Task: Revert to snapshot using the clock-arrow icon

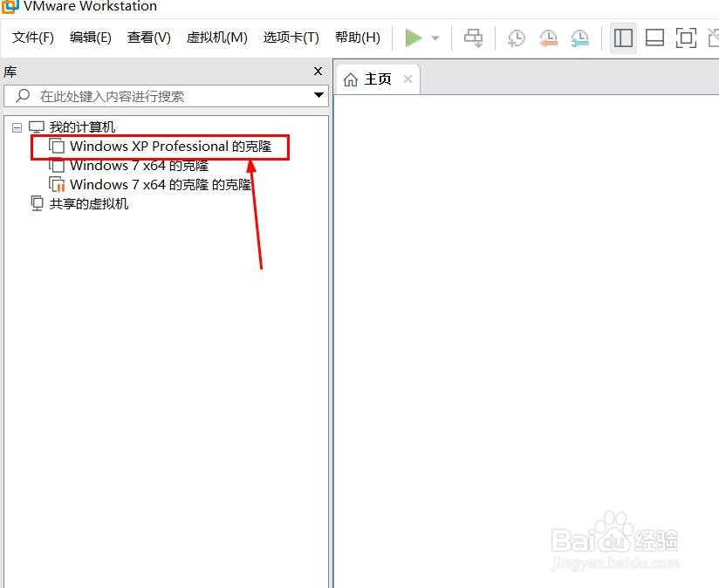Action: pos(548,38)
